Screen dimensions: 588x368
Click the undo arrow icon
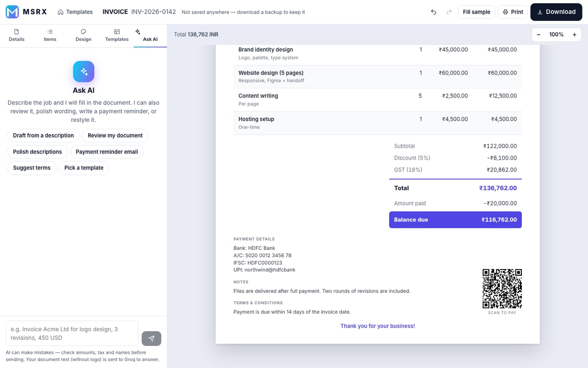[434, 12]
